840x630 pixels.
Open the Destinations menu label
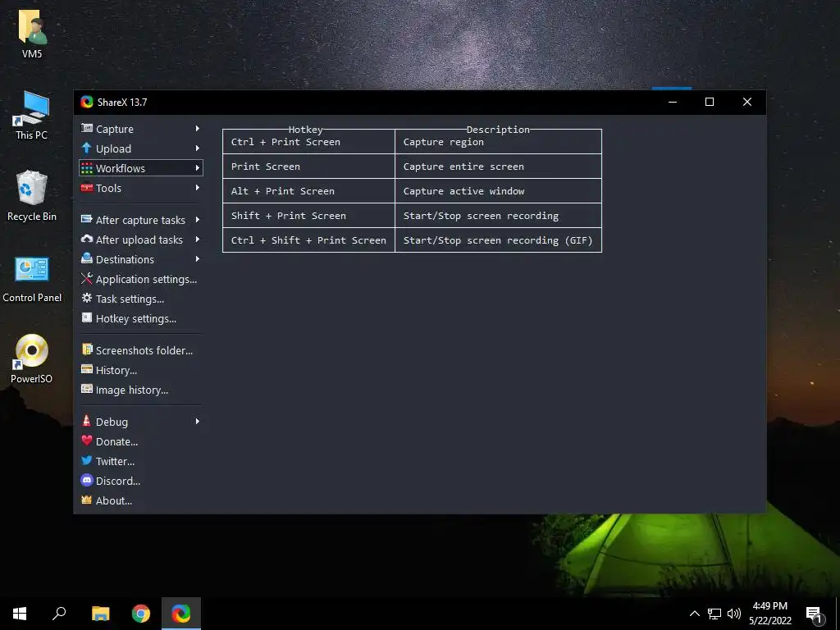point(125,260)
